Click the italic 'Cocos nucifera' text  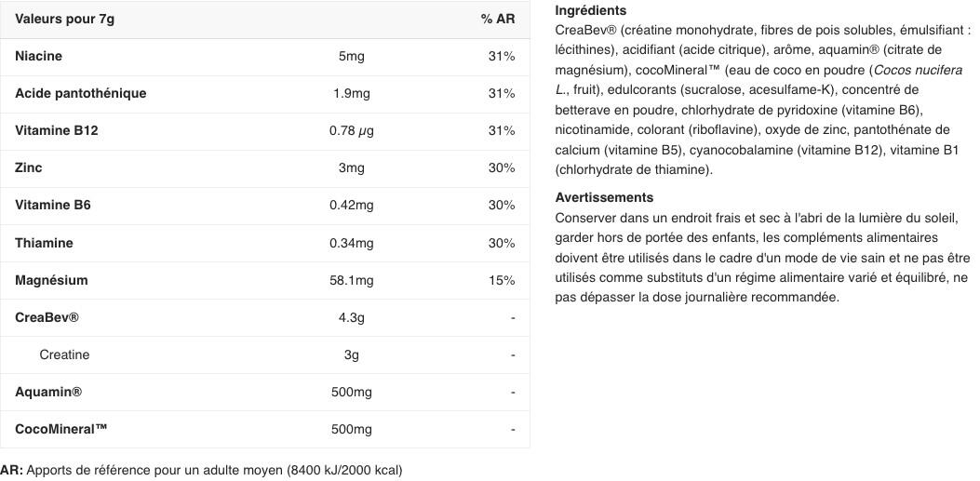(x=918, y=70)
